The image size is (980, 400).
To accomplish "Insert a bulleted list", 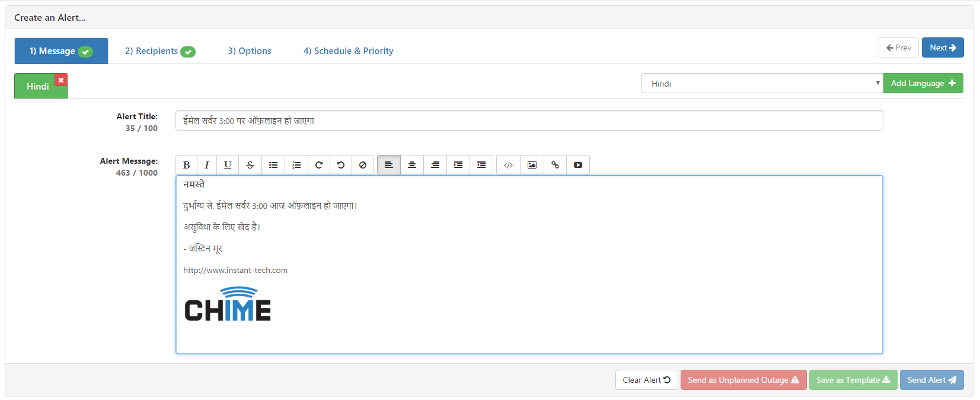I will (x=273, y=165).
